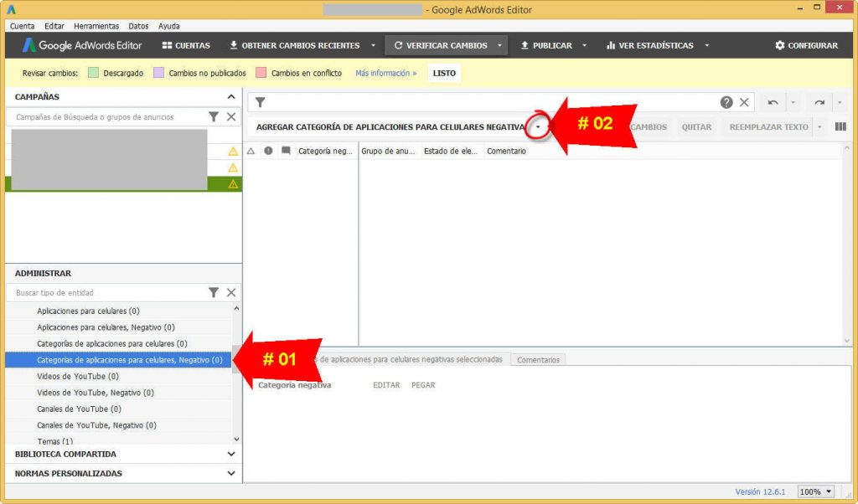Click the Undo arrow icon
Image resolution: width=858 pixels, height=504 pixels.
coord(772,102)
